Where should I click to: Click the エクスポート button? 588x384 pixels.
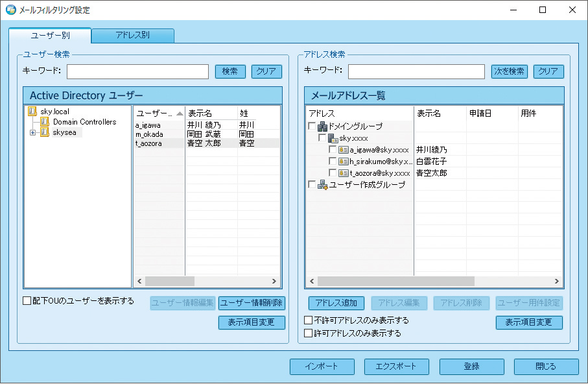[x=397, y=366]
